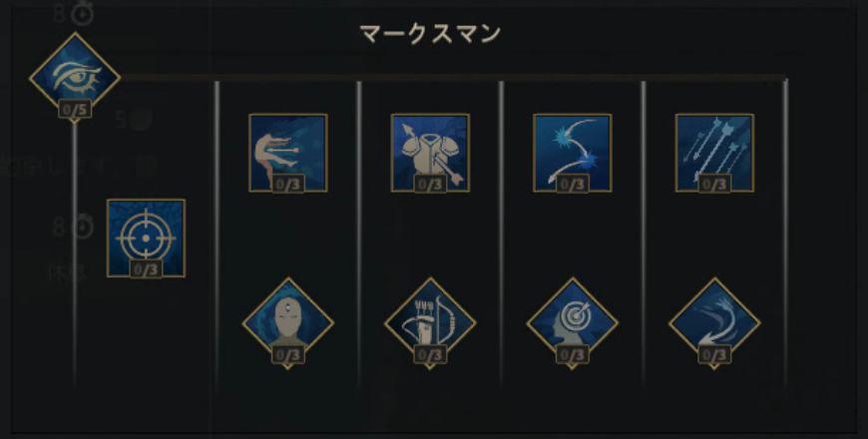Choose the leaping archer with arrows skill
The width and height of the screenshot is (868, 439).
click(288, 153)
